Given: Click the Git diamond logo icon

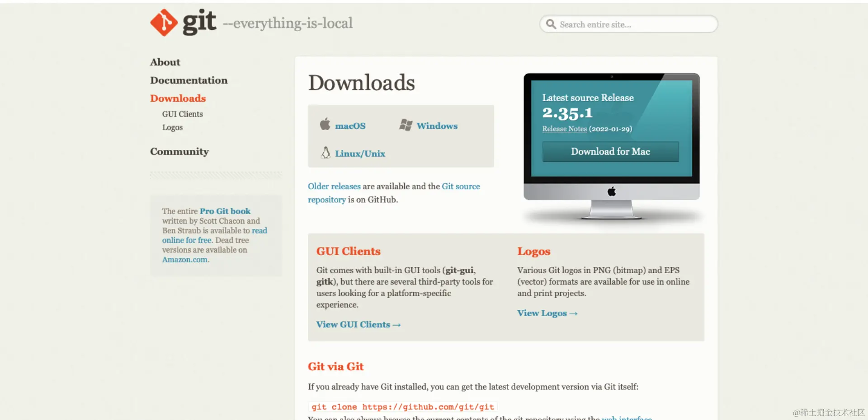Looking at the screenshot, I should tap(164, 23).
